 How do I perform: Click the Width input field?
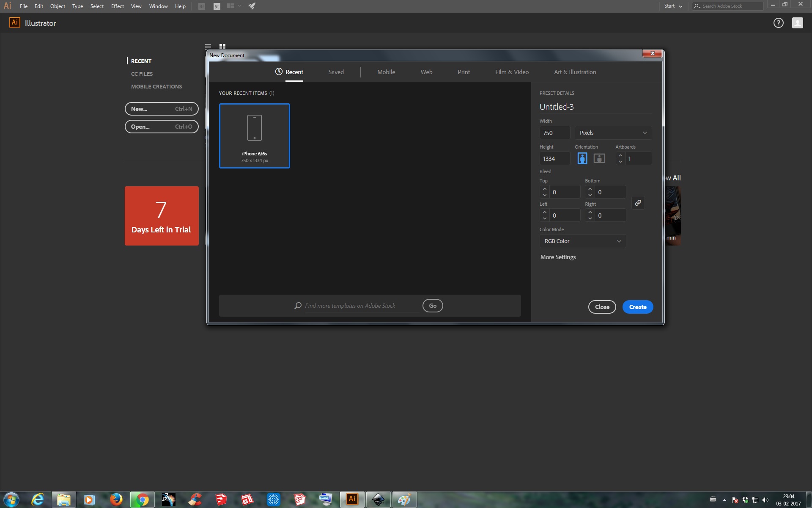coord(554,133)
